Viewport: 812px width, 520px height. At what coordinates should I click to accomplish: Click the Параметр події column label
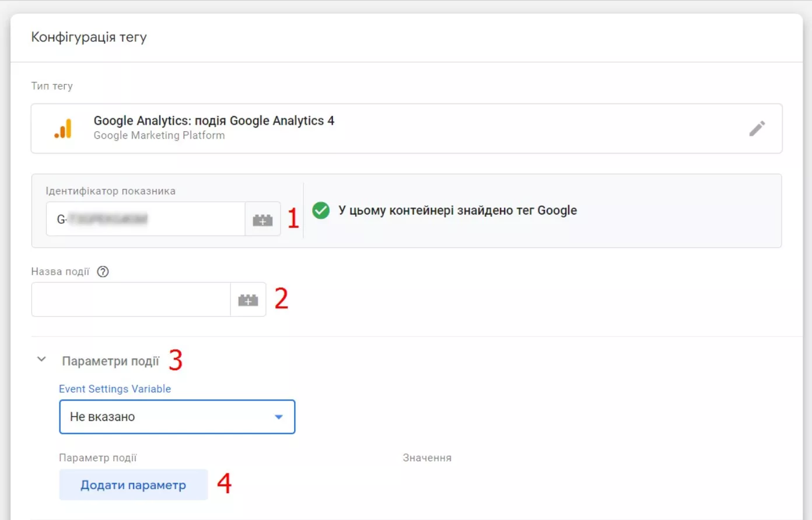(98, 458)
